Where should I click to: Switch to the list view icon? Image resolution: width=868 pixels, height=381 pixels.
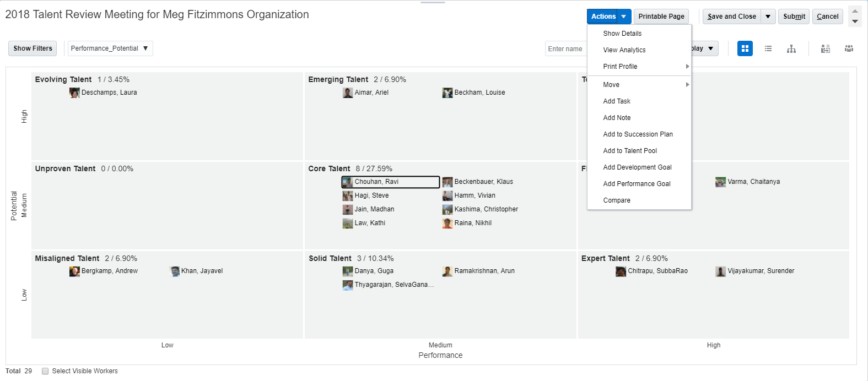click(x=768, y=48)
